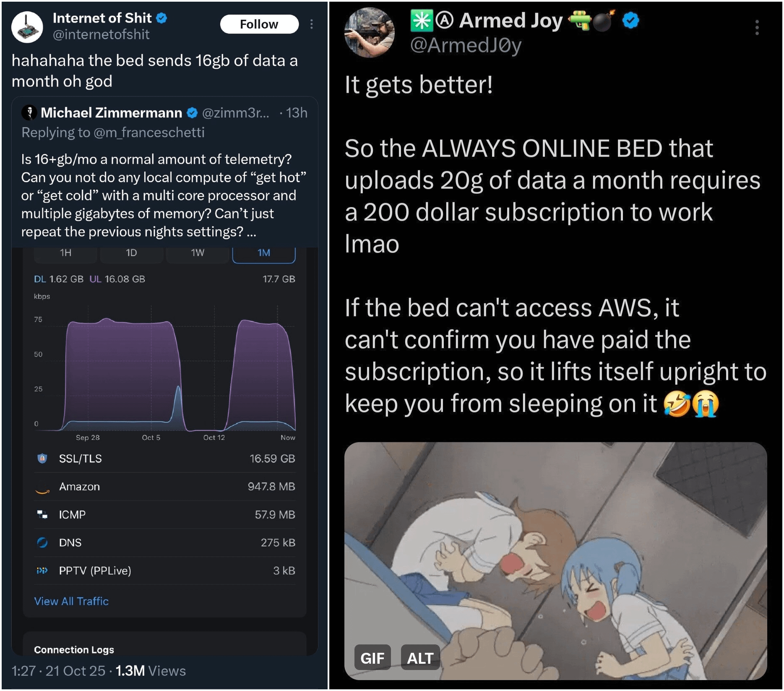Play the anime GIF thumbnail
Image resolution: width=784 pixels, height=691 pixels.
555,561
